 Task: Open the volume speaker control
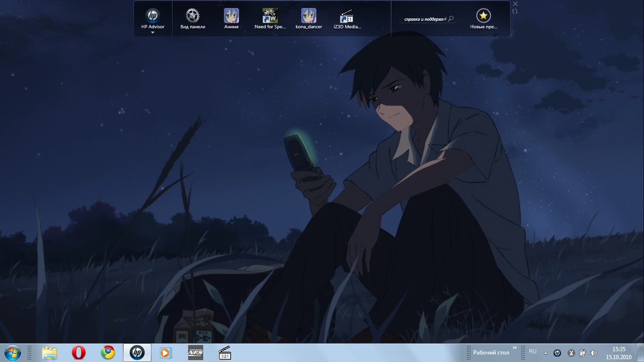pyautogui.click(x=594, y=353)
